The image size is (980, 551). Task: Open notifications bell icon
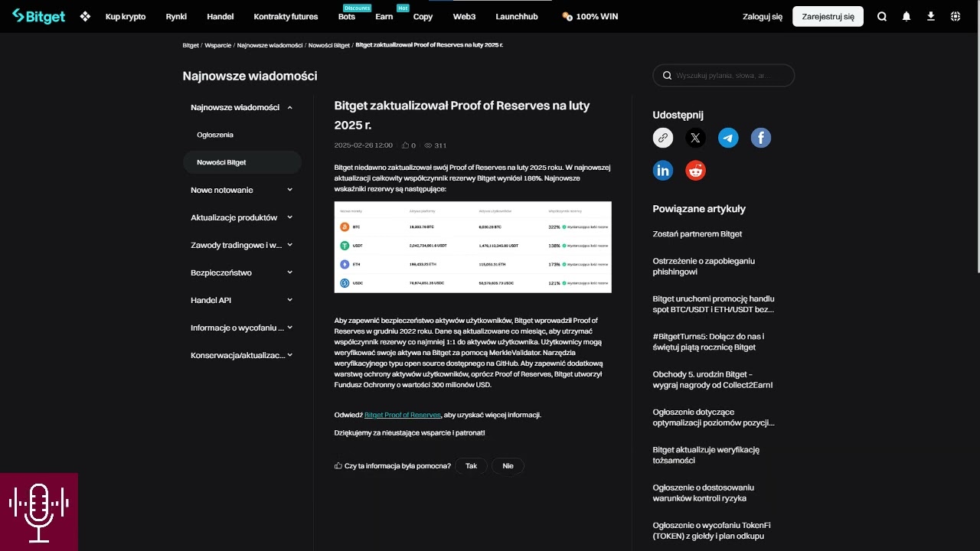click(x=906, y=16)
